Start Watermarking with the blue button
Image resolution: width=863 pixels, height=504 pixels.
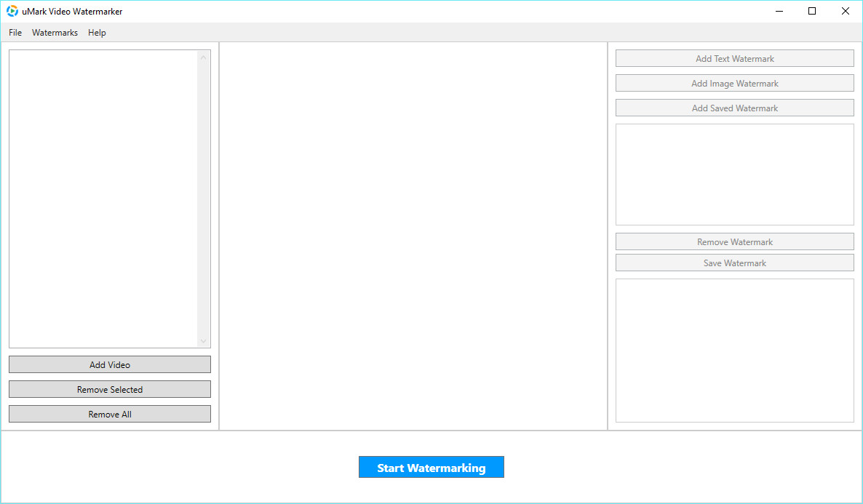[x=431, y=468]
